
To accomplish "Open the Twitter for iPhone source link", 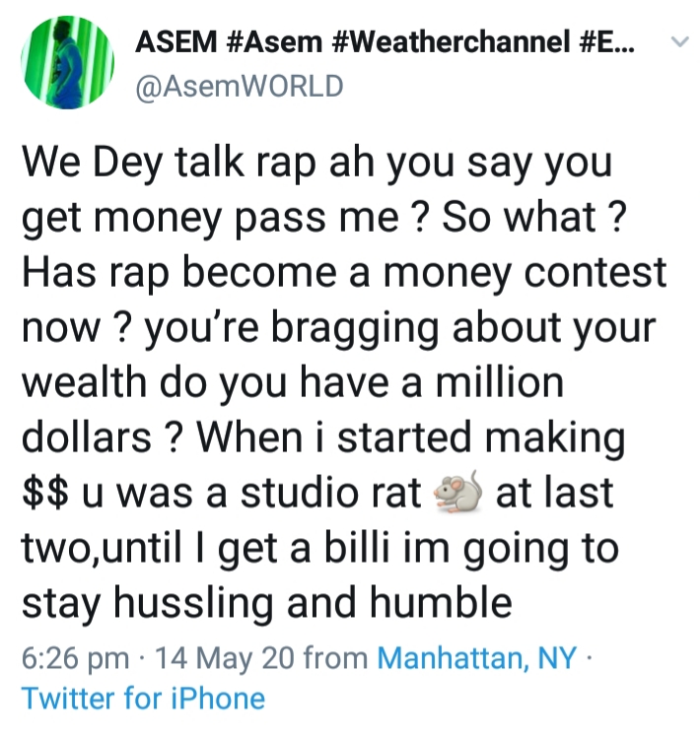I will [144, 698].
